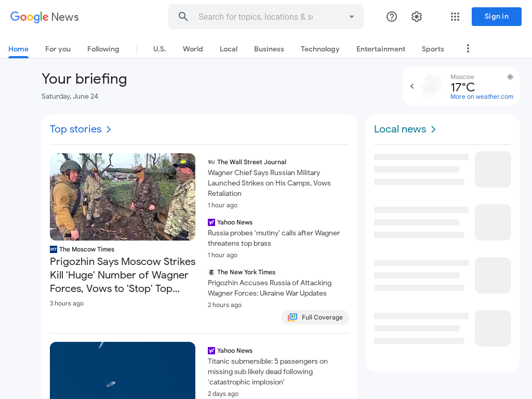
Task: Go to the Technology section
Action: (x=320, y=49)
